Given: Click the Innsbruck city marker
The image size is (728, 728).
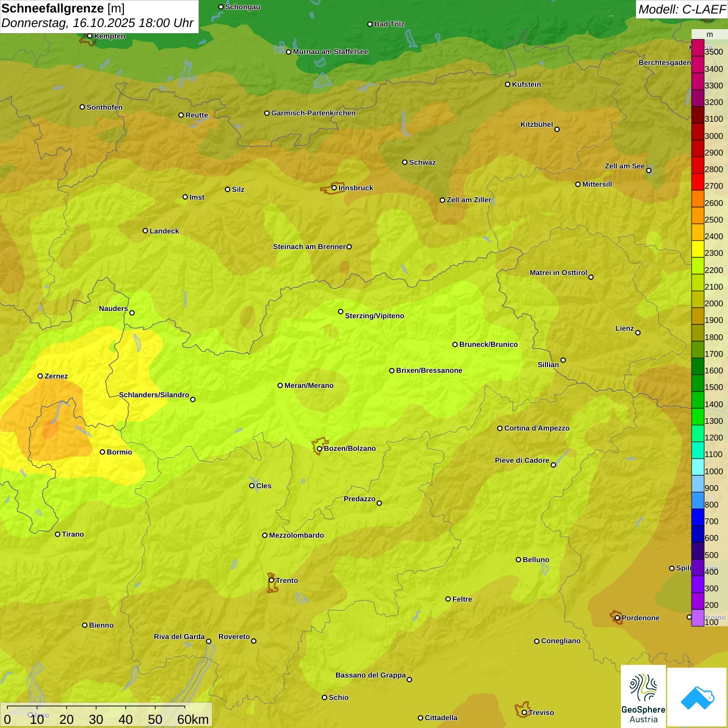Looking at the screenshot, I should point(334,188).
